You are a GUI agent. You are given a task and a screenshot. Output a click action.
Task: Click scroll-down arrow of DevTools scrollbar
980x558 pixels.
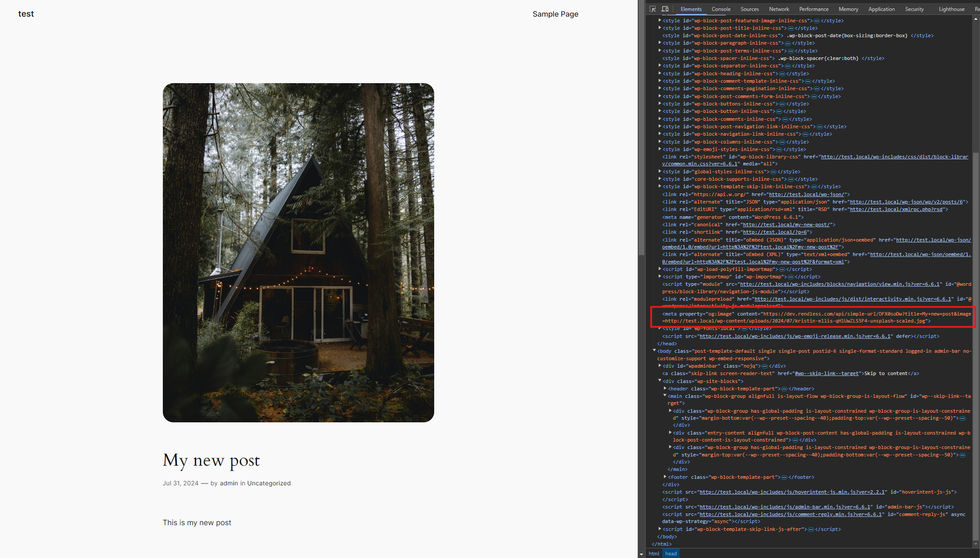click(x=975, y=544)
